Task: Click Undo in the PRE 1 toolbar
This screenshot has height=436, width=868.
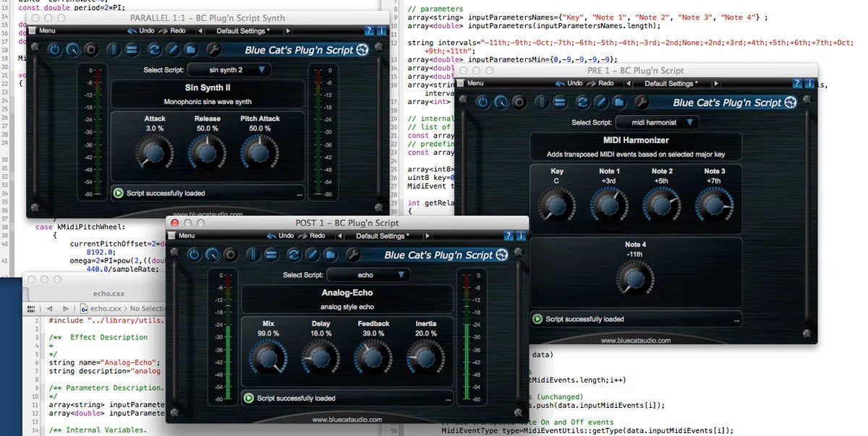Action: click(574, 84)
